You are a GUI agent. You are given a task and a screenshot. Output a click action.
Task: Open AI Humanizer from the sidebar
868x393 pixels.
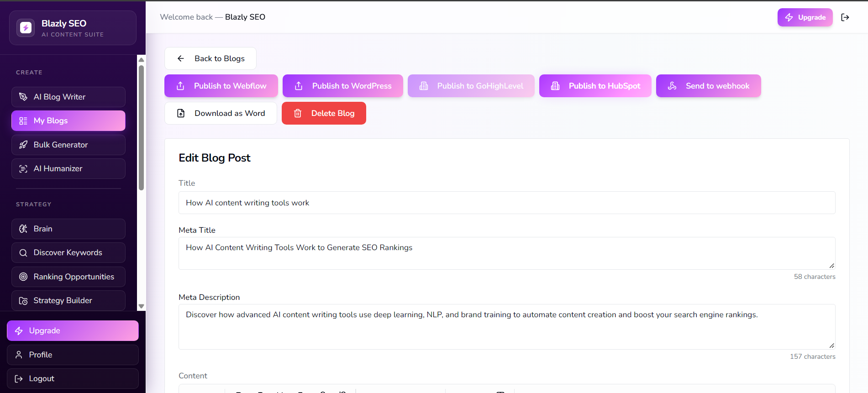pyautogui.click(x=68, y=168)
